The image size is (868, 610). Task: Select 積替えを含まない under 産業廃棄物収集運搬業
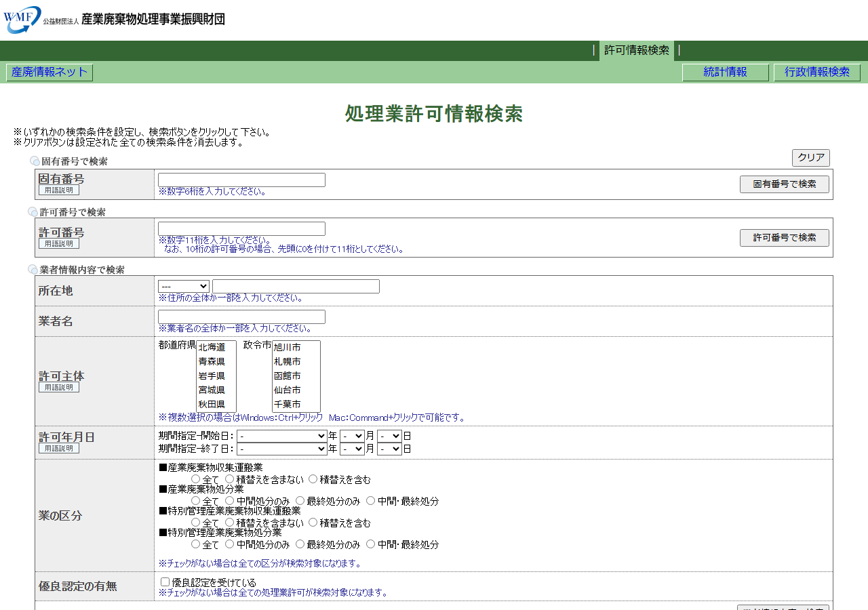230,479
